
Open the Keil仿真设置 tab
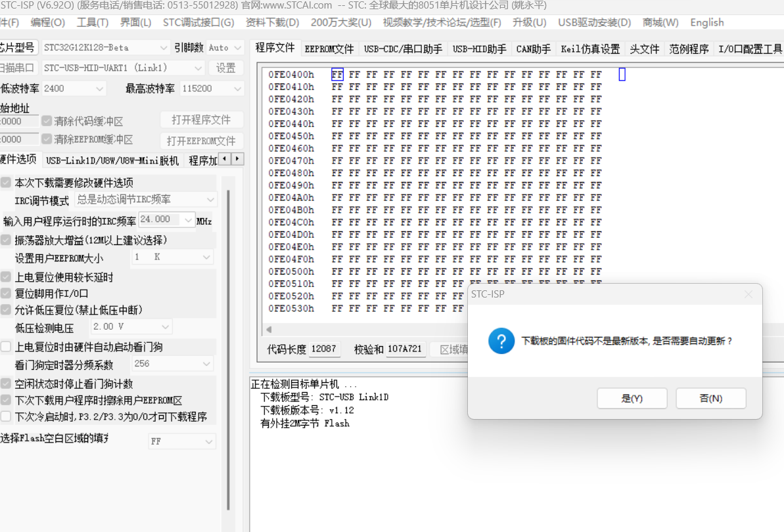590,49
